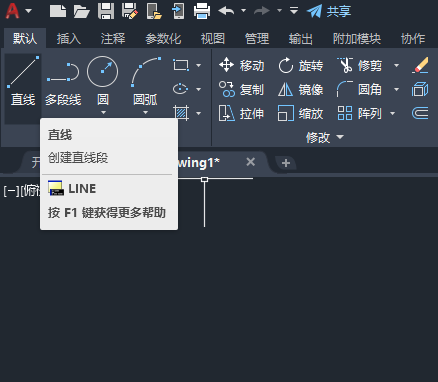Open the 注释 ribbon tab

[113, 39]
